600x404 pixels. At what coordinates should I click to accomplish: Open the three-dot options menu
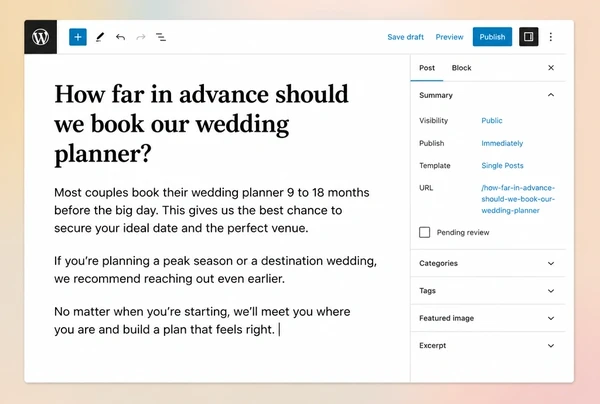551,37
